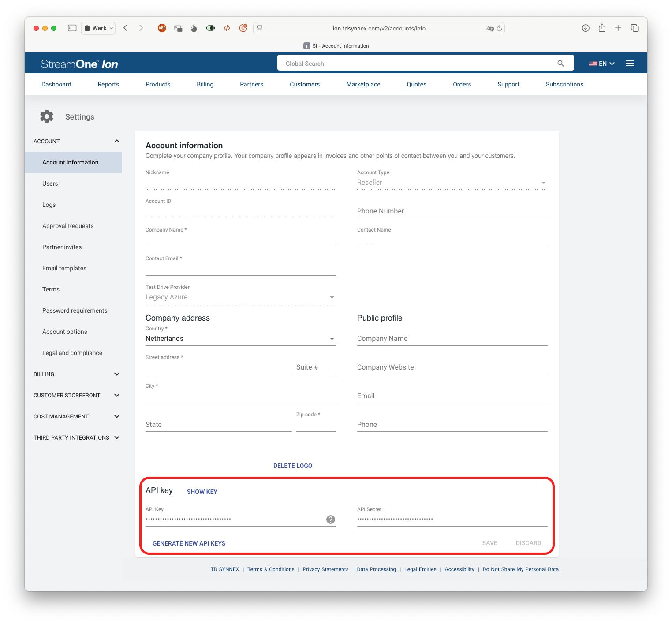Open the Country dropdown showing Netherlands
The height and width of the screenshot is (624, 672).
tap(332, 339)
